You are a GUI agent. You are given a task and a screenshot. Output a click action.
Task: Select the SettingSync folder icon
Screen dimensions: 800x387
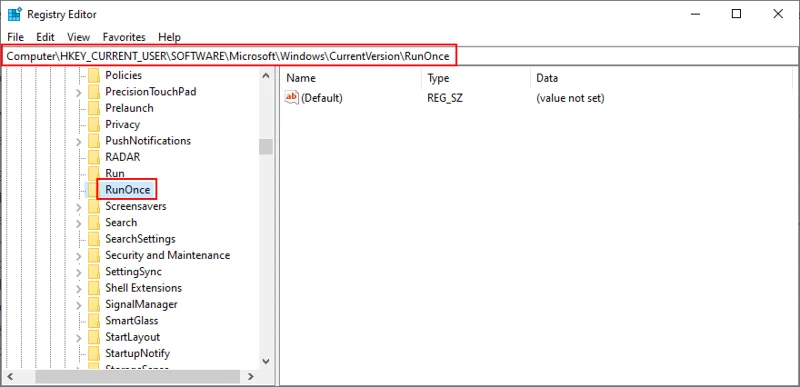[x=93, y=272]
